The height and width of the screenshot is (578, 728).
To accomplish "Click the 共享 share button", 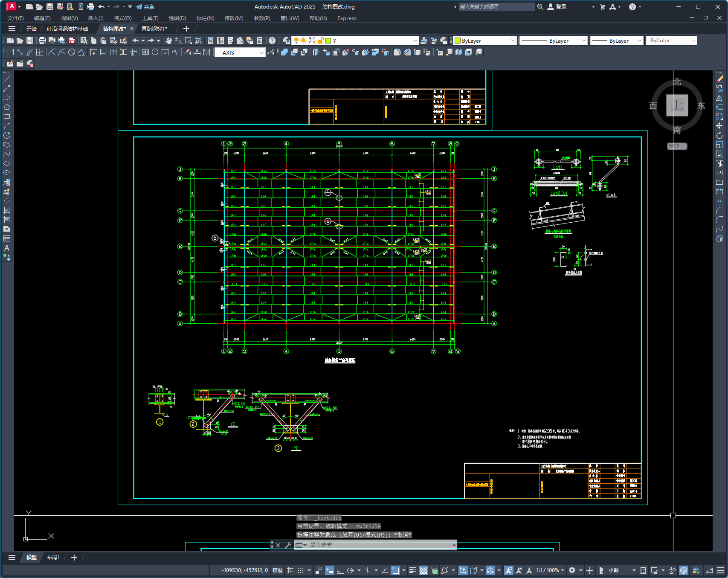I will pos(145,7).
